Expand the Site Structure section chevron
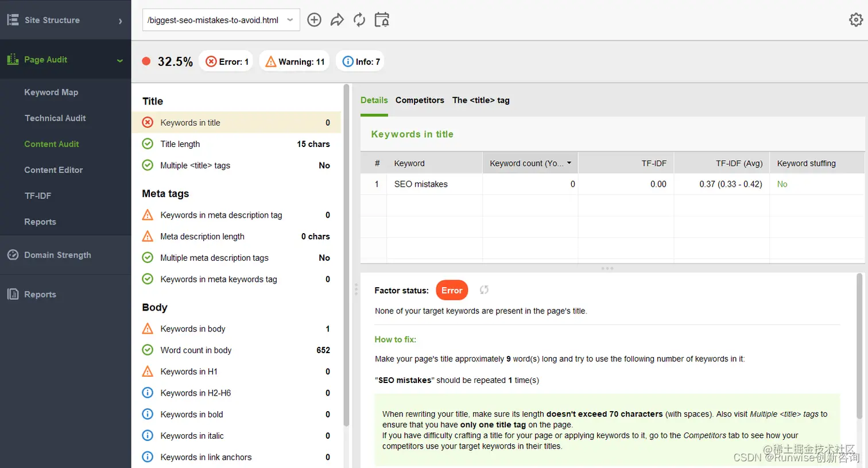868x468 pixels. (x=120, y=21)
